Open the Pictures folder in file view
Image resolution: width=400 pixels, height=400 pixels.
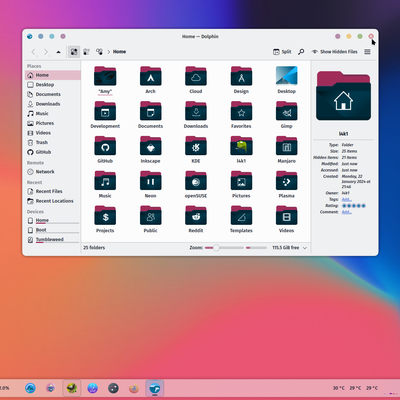241,185
